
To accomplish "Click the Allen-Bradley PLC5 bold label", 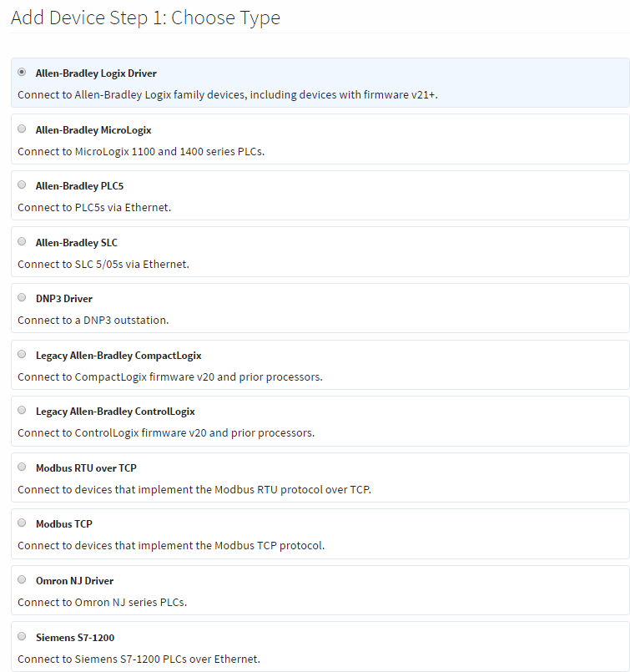I will (x=77, y=185).
